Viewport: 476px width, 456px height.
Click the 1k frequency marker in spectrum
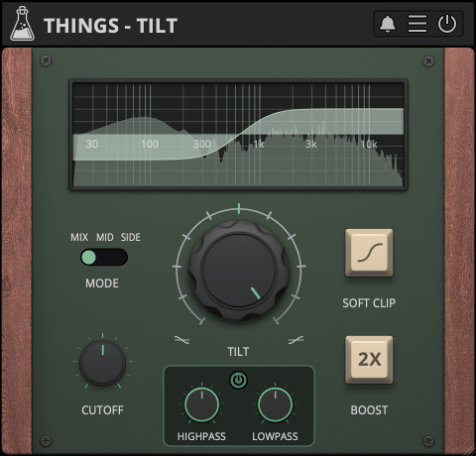click(259, 144)
